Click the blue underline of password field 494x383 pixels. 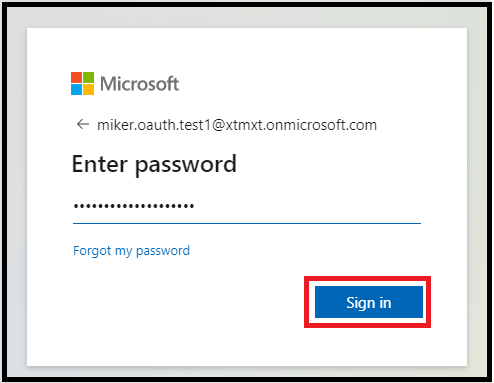pos(247,223)
